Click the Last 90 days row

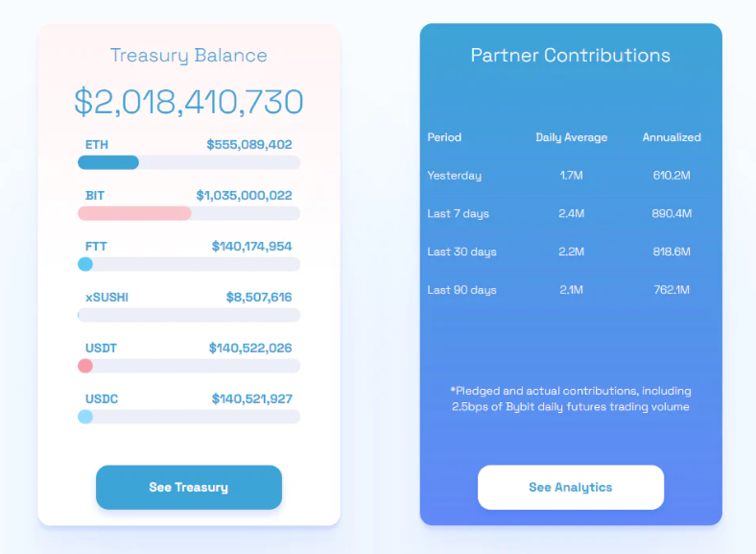click(571, 290)
